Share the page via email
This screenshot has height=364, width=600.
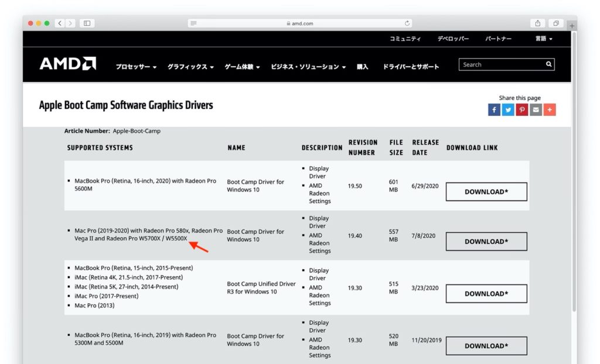[x=536, y=109]
